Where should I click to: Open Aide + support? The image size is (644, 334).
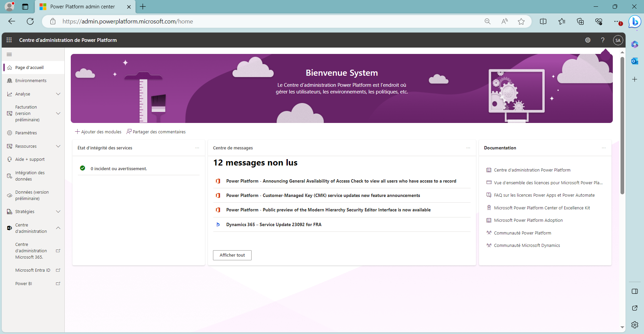tap(34, 159)
